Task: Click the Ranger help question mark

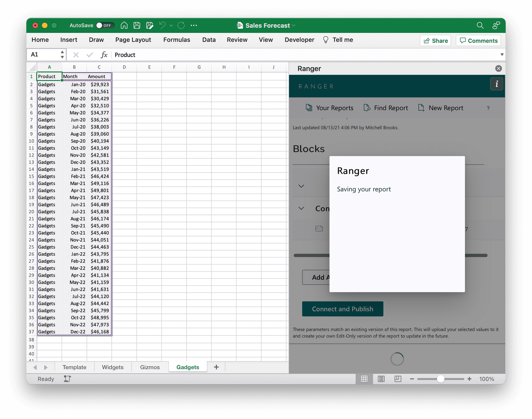Action: click(488, 108)
